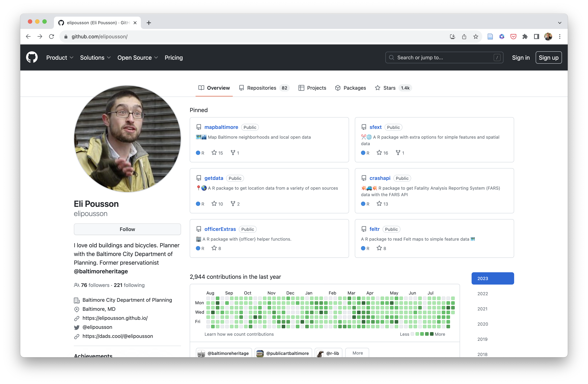Select the 2021 contribution year

(x=482, y=309)
